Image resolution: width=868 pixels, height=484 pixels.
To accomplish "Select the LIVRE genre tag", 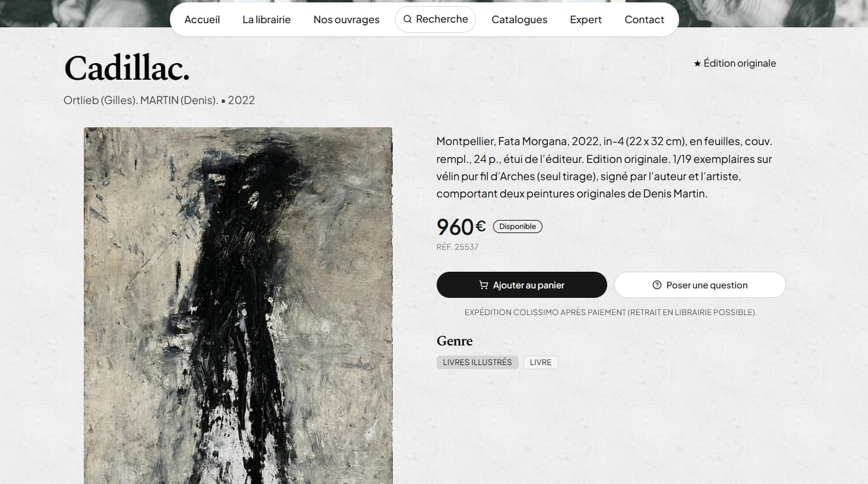I will point(541,362).
